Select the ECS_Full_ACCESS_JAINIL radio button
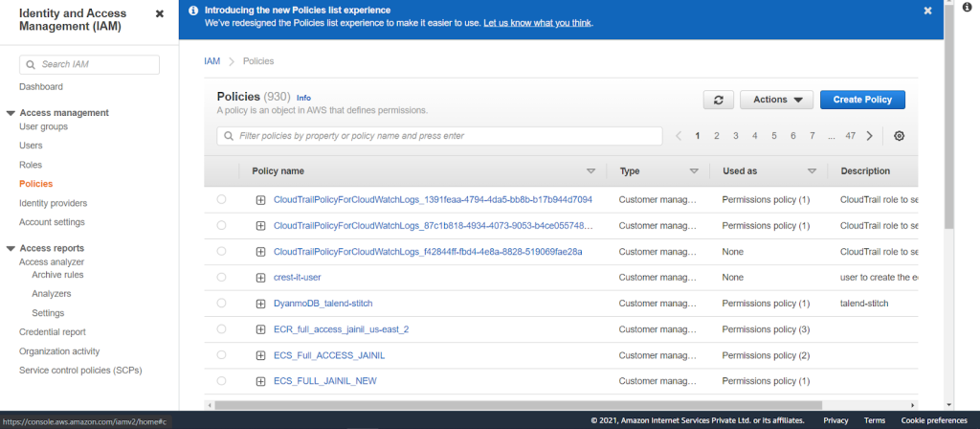The height and width of the screenshot is (429, 980). tap(221, 354)
